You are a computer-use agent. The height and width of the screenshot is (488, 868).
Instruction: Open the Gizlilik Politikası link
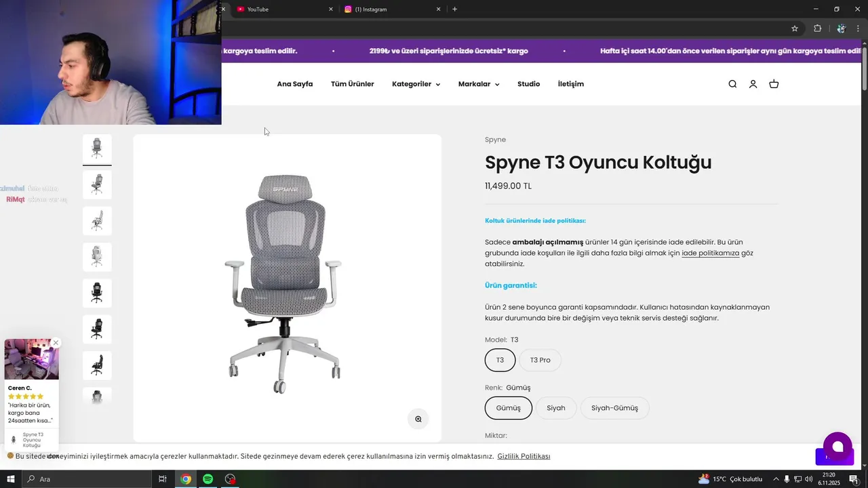click(524, 456)
